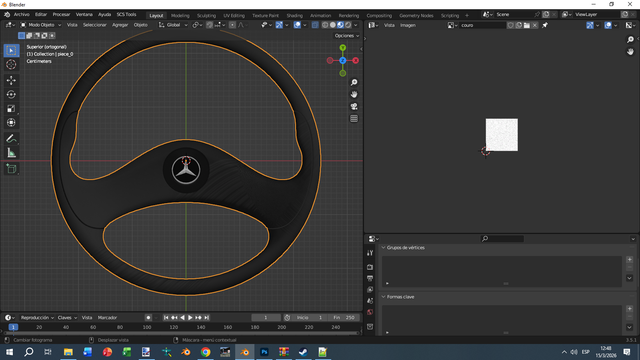Open the Agregar menu in the viewport header
Screen dimensions: 640x360
(120, 25)
